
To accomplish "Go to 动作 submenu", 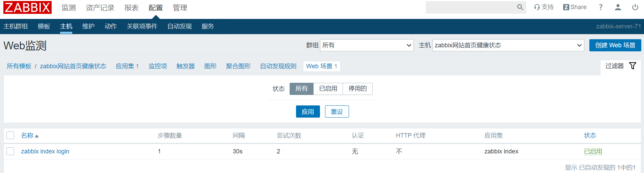I will click(111, 26).
